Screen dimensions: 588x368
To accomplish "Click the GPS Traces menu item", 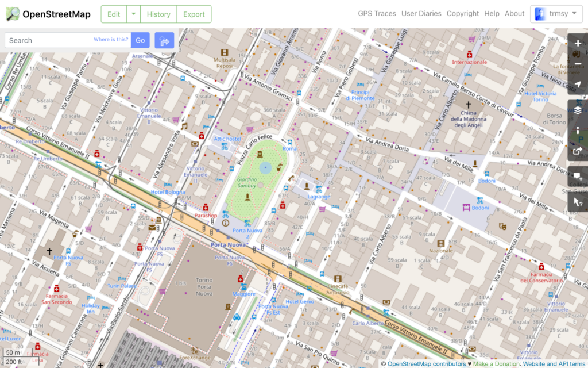I will 377,13.
